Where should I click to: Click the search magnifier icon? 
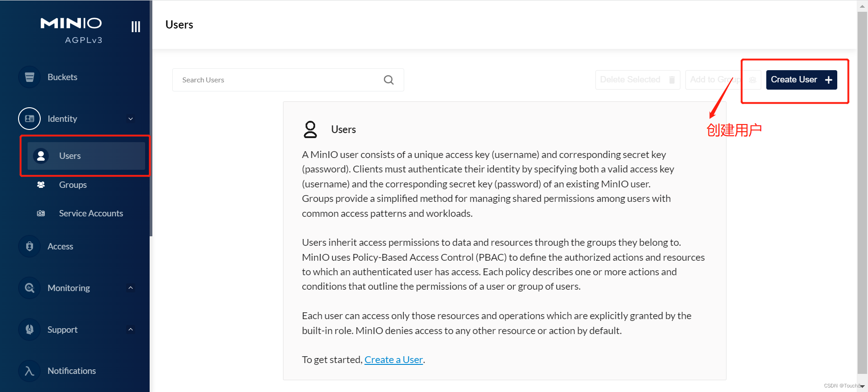(388, 80)
